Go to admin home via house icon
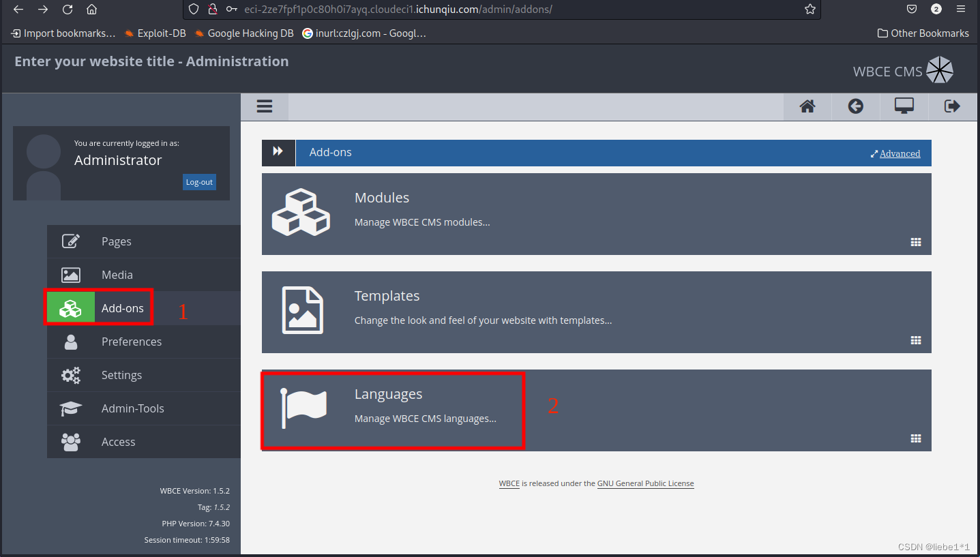 (807, 106)
